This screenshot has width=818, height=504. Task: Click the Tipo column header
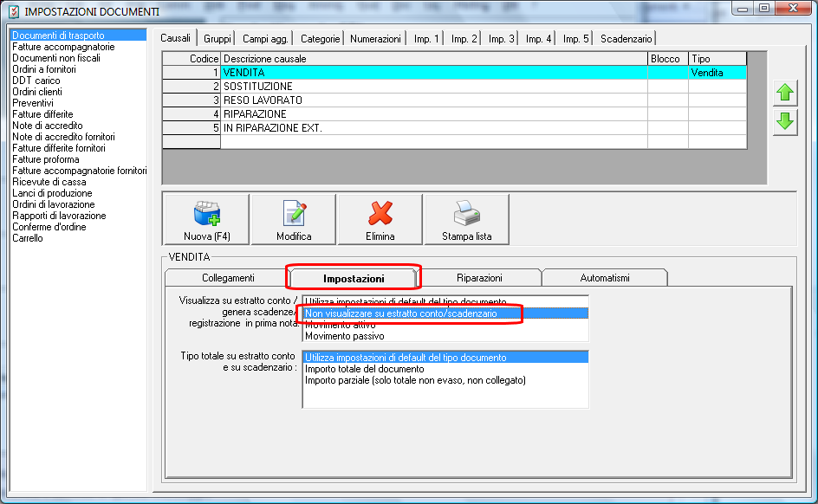717,59
